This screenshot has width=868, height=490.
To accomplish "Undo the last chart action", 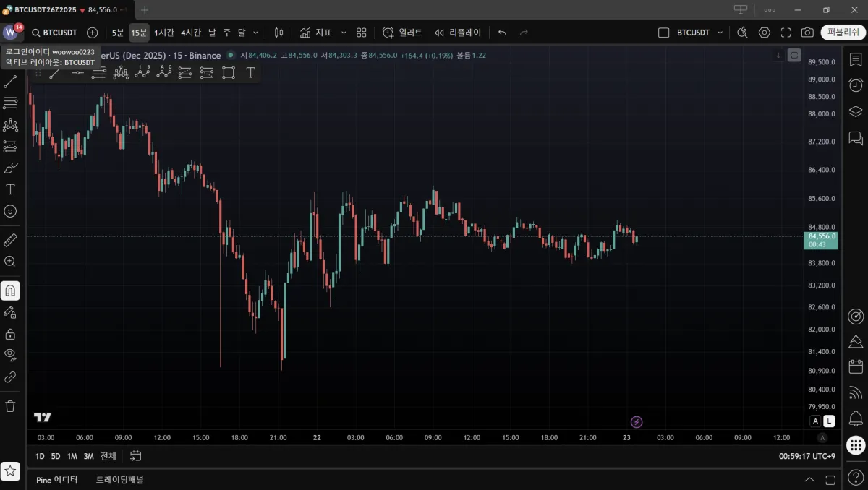I will [502, 33].
